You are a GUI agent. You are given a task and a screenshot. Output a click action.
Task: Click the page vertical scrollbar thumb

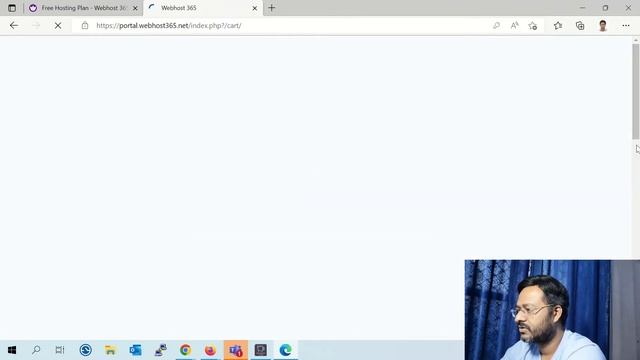[x=636, y=91]
